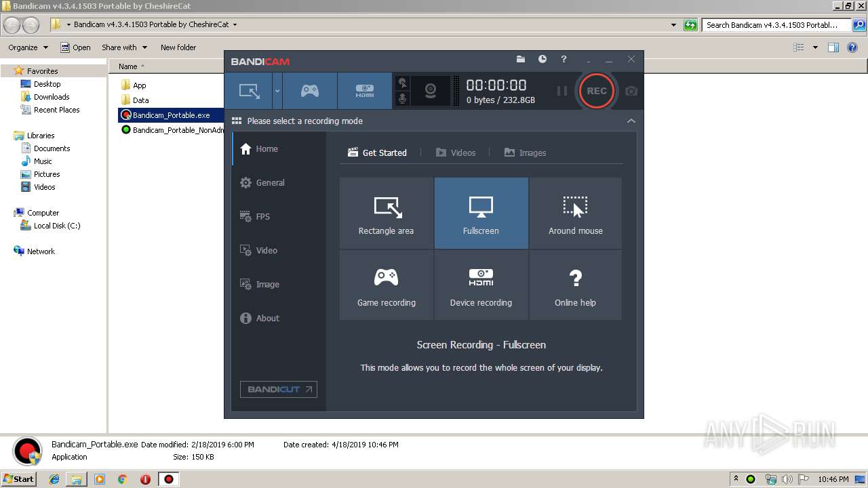The image size is (868, 488).
Task: Take a screenshot with camera icon
Action: (631, 91)
